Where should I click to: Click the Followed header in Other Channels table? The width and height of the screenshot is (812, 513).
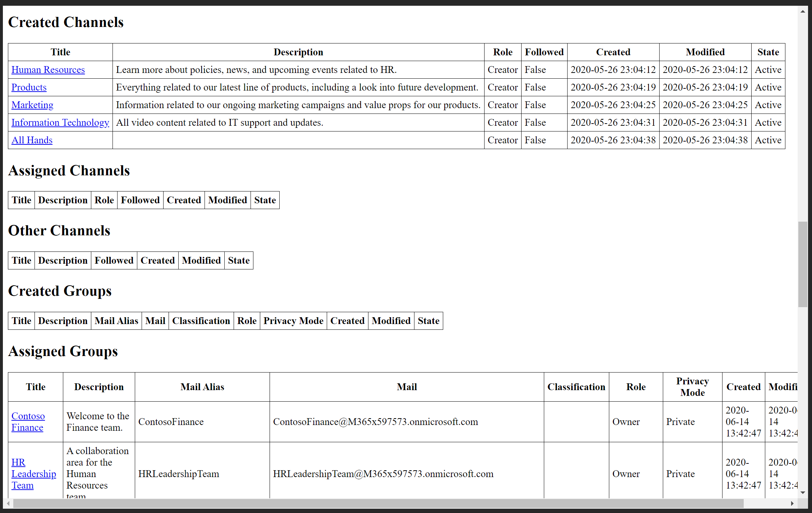coord(114,260)
